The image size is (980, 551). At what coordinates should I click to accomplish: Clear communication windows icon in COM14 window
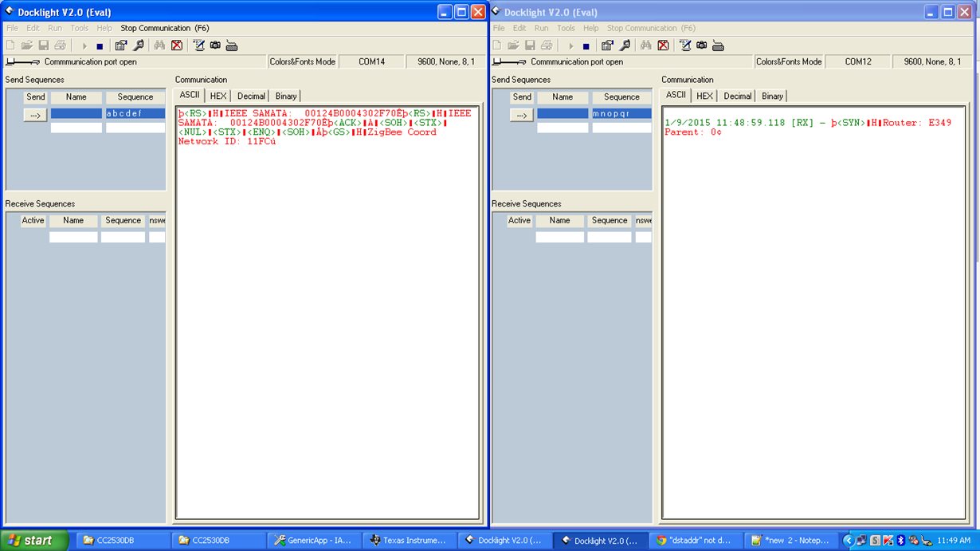tap(176, 45)
